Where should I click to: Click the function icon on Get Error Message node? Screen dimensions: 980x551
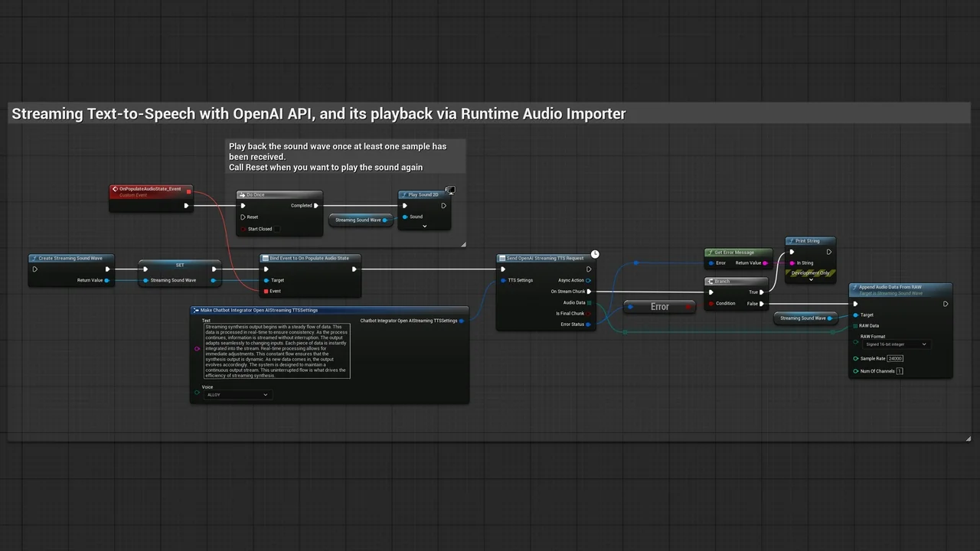(710, 253)
